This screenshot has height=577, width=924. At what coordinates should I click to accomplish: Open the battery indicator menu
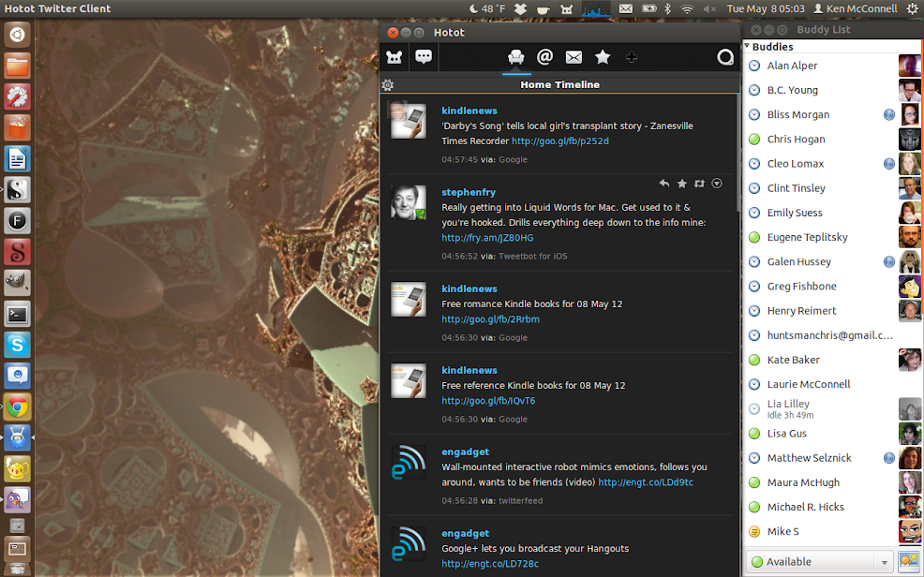[648, 8]
